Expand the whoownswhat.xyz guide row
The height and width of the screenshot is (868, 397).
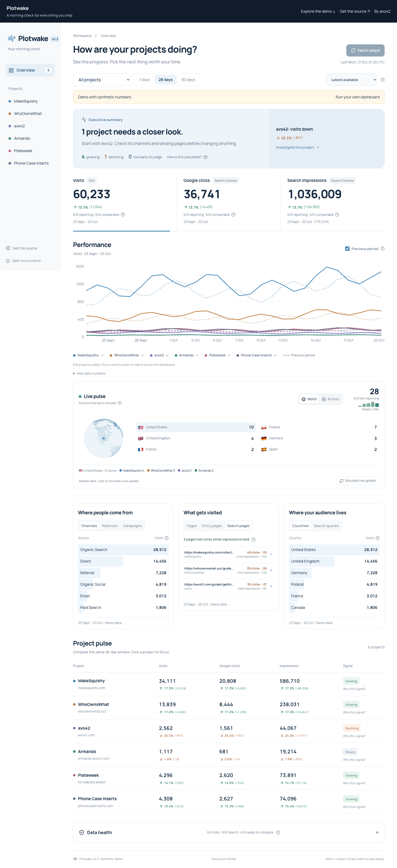(229, 570)
